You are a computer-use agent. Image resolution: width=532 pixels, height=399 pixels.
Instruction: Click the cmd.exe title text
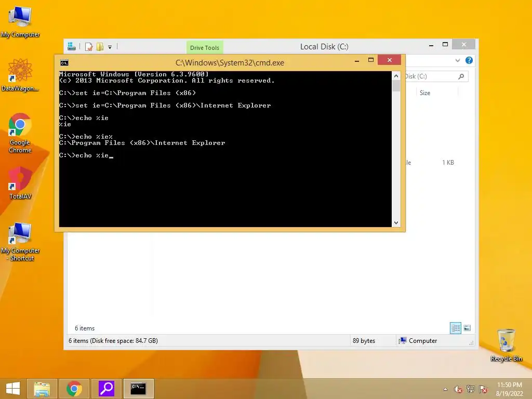[x=230, y=63]
